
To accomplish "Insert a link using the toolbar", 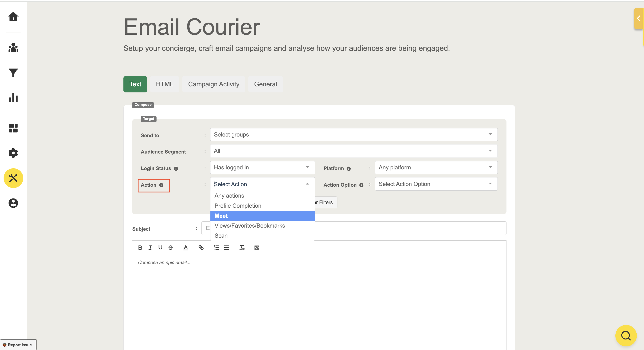I will (x=201, y=248).
